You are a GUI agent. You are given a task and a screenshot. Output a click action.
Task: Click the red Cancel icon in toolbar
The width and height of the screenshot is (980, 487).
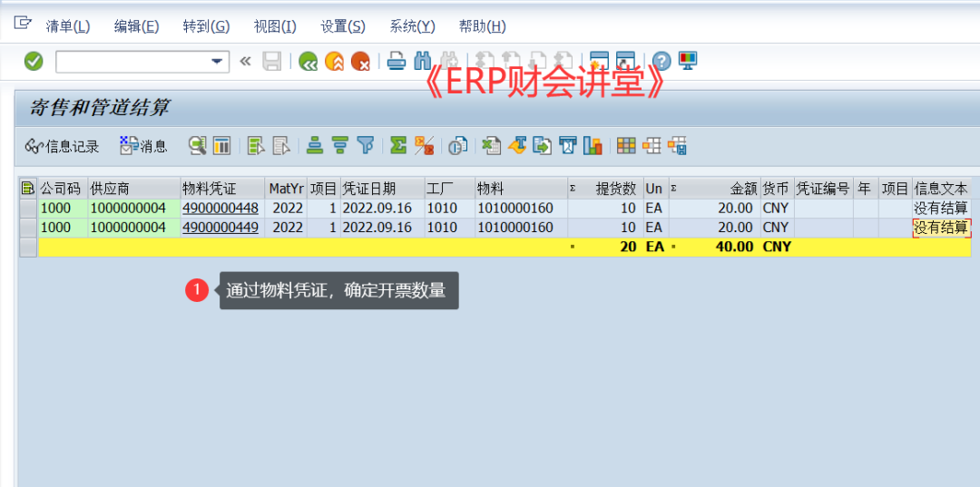(x=360, y=62)
